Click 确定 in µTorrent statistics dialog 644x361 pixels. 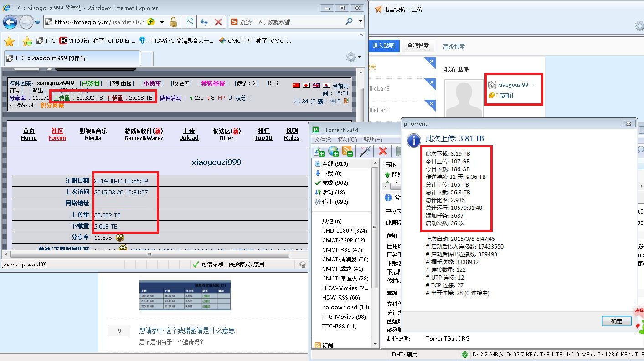click(617, 321)
